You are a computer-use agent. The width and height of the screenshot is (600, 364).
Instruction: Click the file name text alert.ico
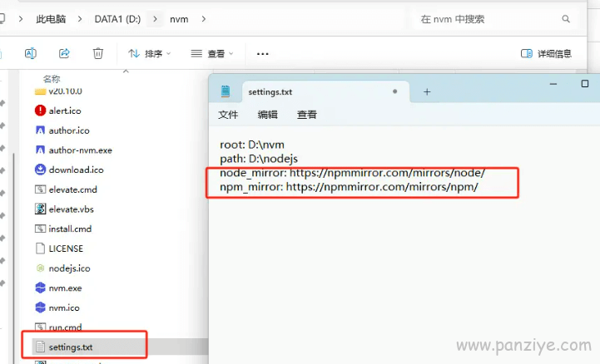click(65, 111)
